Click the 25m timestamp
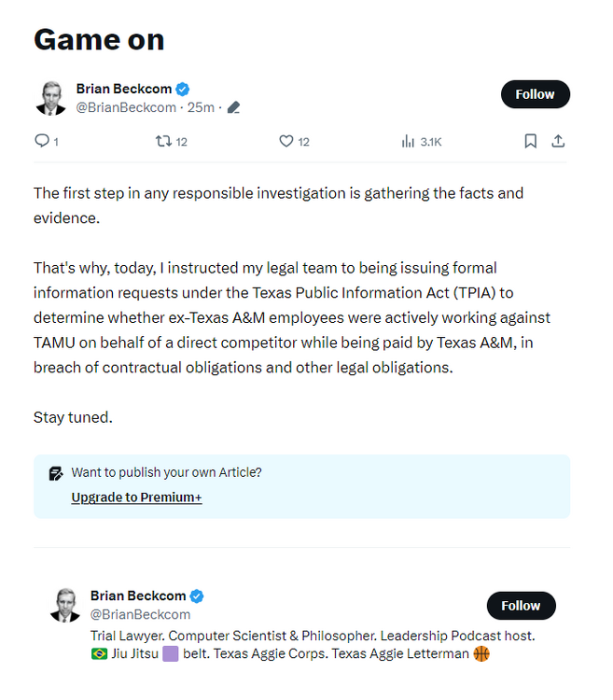The image size is (613, 700). pos(201,107)
